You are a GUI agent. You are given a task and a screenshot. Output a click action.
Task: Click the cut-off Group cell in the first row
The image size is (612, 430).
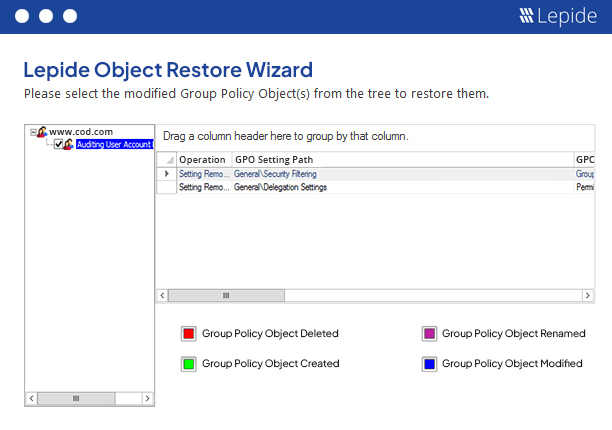(584, 174)
